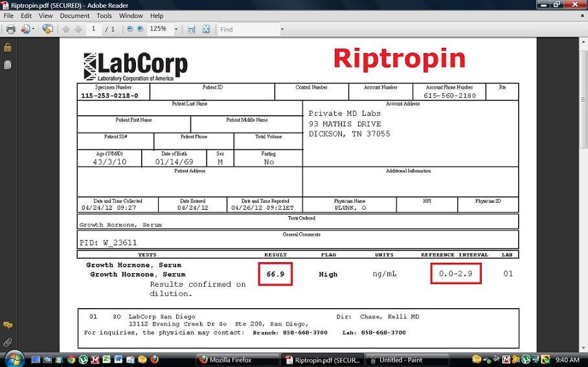Launch Excel from quick launch
This screenshot has width=588, height=367.
pyautogui.click(x=106, y=360)
